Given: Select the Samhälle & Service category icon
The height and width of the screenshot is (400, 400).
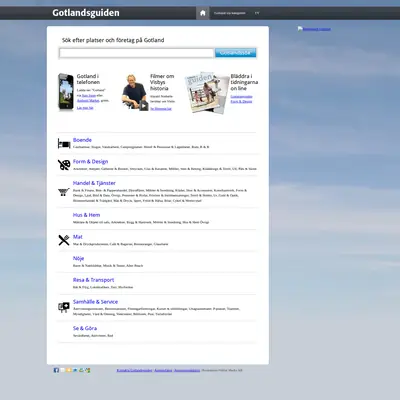Looking at the screenshot, I should pyautogui.click(x=64, y=307).
